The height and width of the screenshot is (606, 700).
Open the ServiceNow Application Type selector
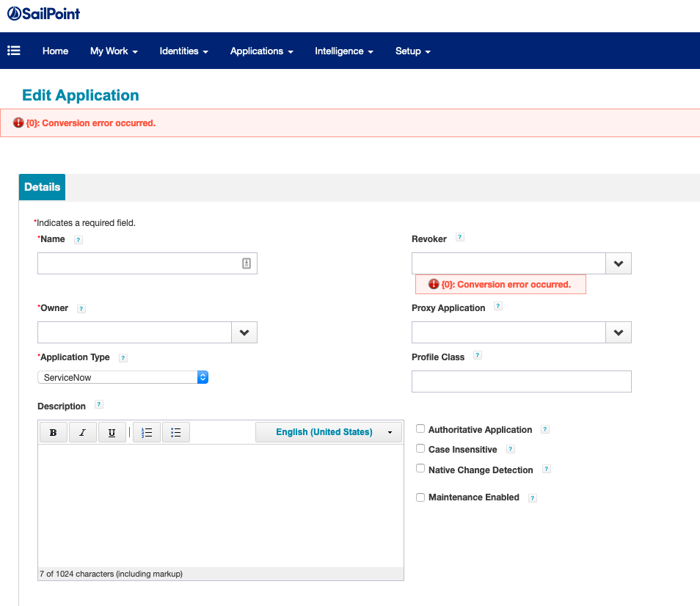[x=123, y=377]
